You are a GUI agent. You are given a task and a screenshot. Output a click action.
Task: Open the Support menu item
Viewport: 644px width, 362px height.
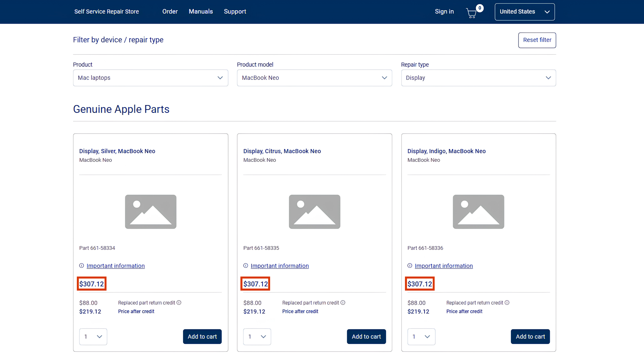coord(235,12)
